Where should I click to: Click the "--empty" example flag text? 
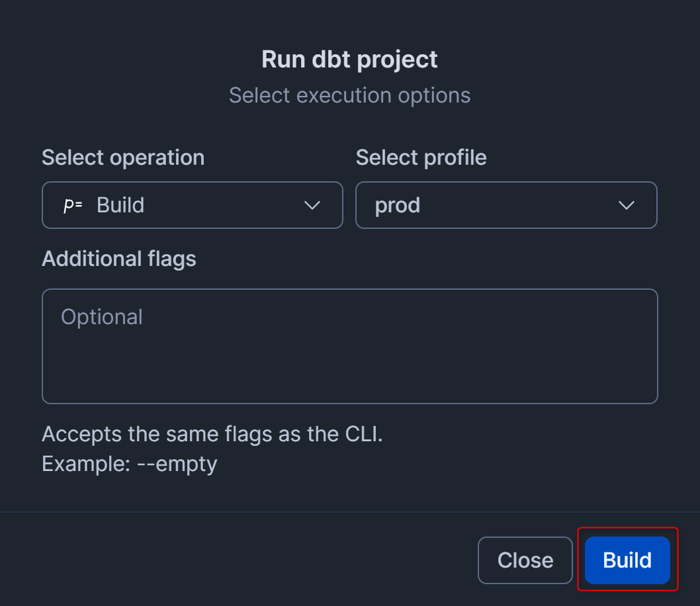tap(177, 464)
